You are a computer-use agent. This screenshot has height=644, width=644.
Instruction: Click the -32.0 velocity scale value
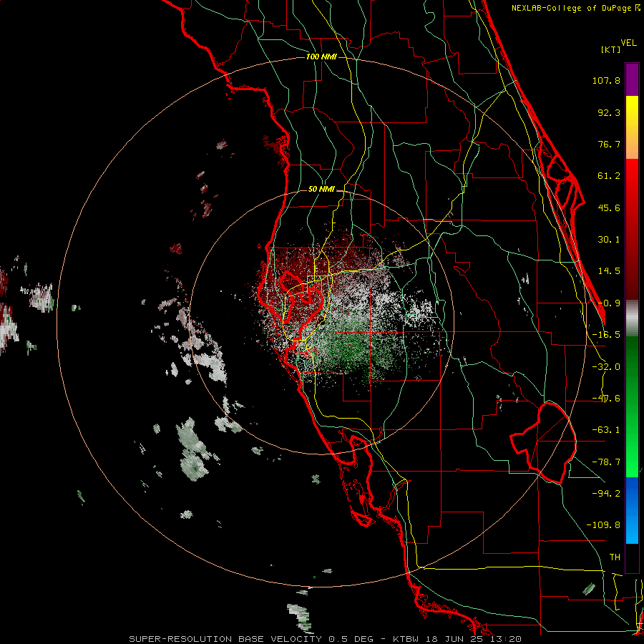pyautogui.click(x=606, y=367)
